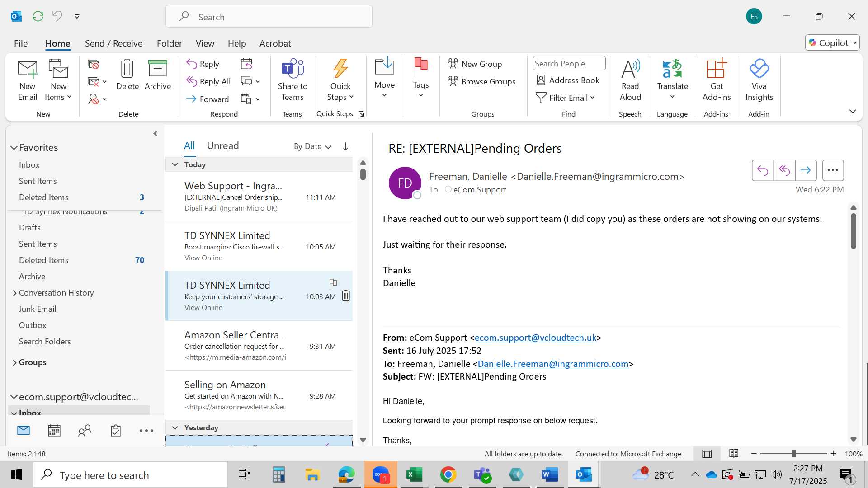
Task: Open more actions ellipsis in message header
Action: 833,170
